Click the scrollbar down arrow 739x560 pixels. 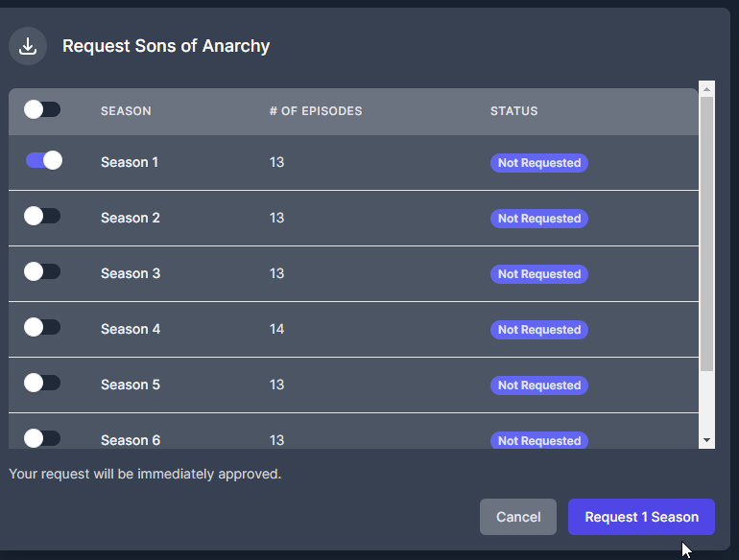pos(706,440)
